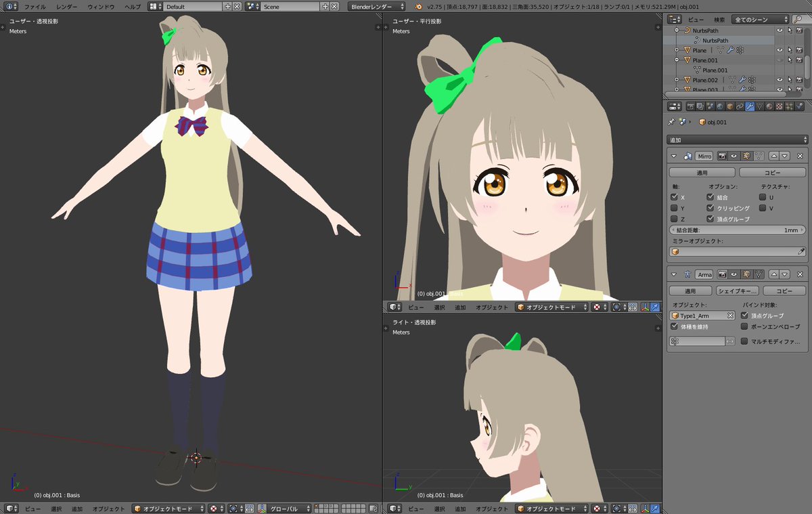Image resolution: width=812 pixels, height=514 pixels.
Task: Click the Blender logo in info header
Action: pos(420,6)
